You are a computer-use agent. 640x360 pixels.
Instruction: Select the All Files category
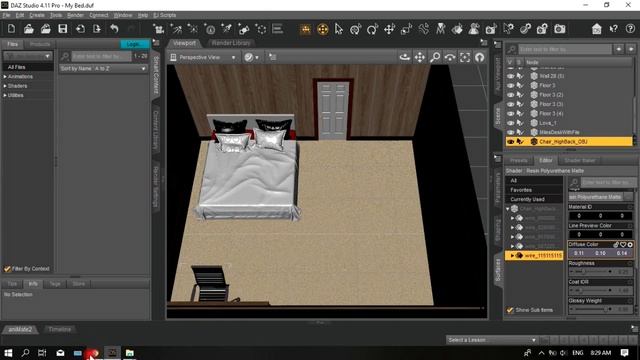[28, 67]
